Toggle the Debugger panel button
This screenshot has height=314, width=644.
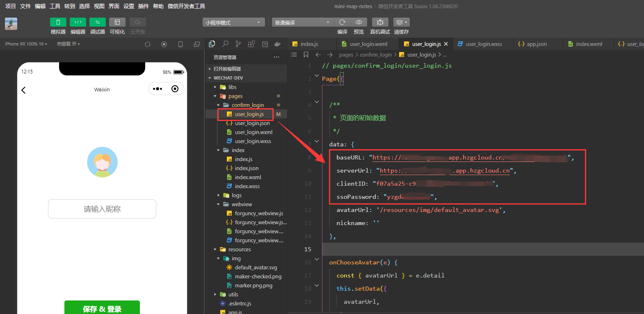tap(98, 22)
